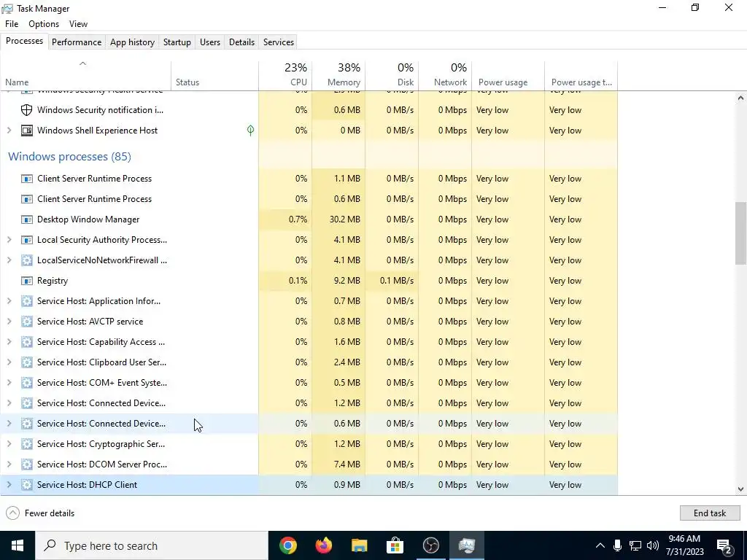Click the taskbar clock and date
The image size is (747, 560).
pos(684,545)
